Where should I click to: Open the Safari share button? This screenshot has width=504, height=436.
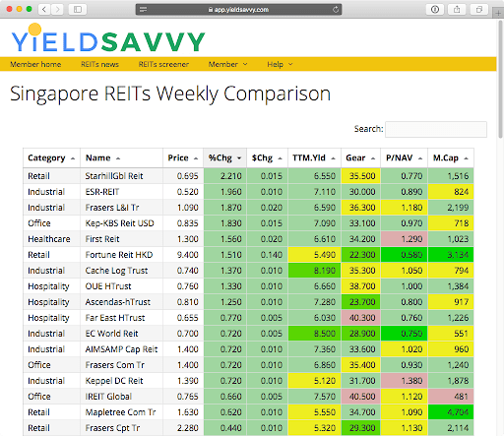tap(457, 9)
